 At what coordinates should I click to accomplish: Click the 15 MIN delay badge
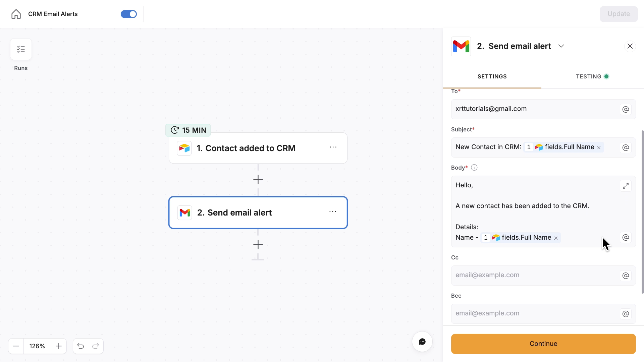point(188,130)
